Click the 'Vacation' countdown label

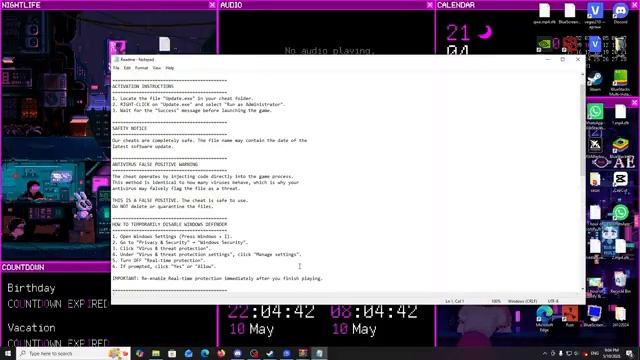point(31,328)
